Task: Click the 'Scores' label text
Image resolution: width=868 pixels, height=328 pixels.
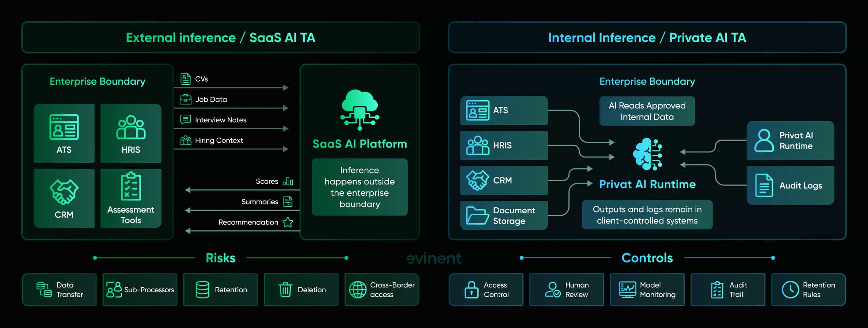Action: (x=267, y=181)
